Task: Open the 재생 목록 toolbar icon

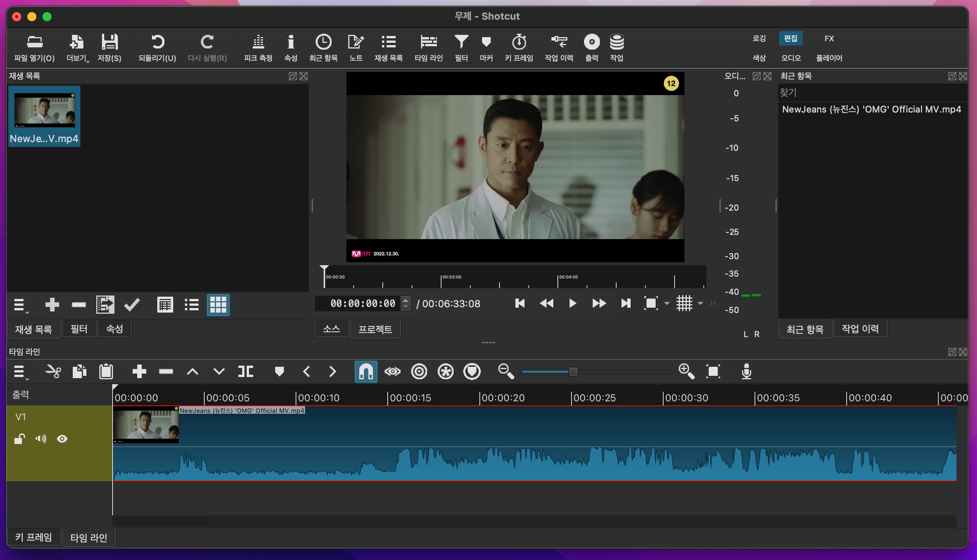Action: (388, 48)
